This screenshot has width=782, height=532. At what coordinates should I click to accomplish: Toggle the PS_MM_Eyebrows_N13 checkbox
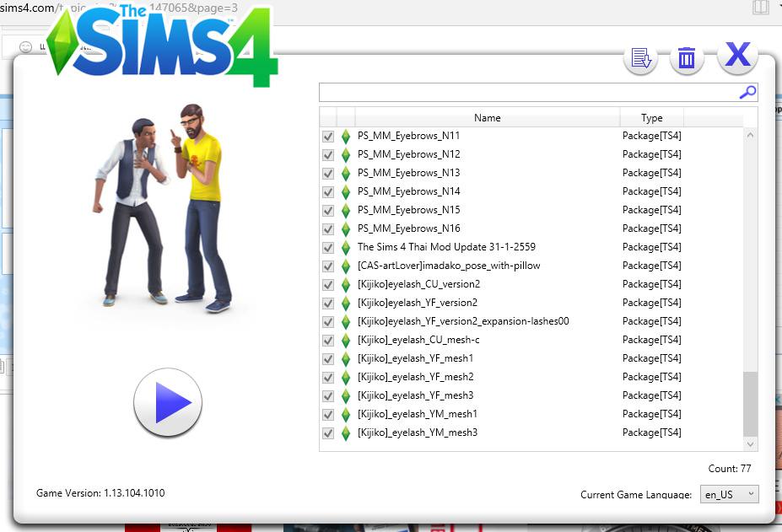pos(328,173)
